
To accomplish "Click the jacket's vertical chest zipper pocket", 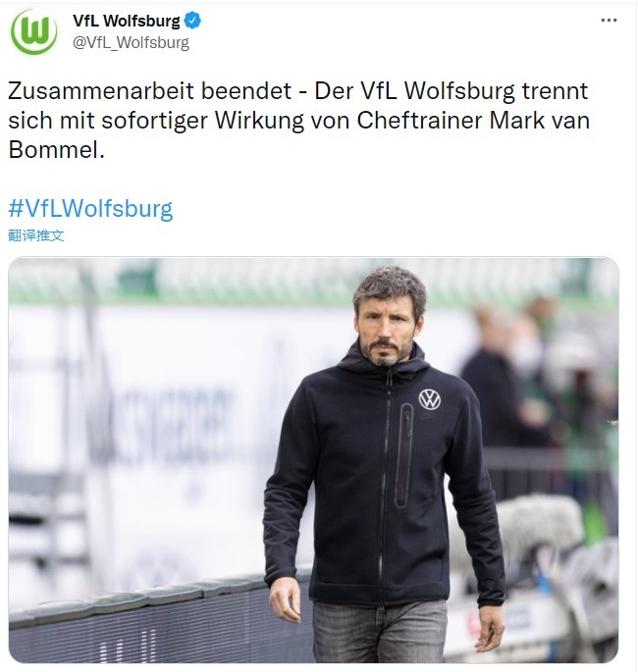I will 403,455.
